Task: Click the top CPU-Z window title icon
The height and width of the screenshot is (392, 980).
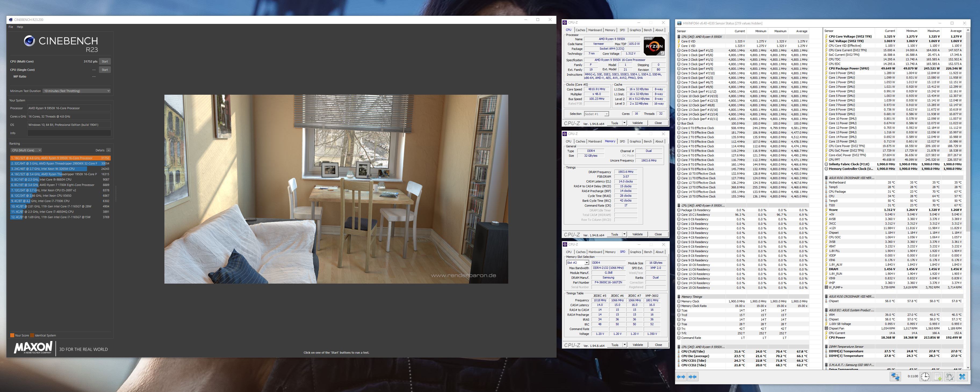Action: click(565, 23)
